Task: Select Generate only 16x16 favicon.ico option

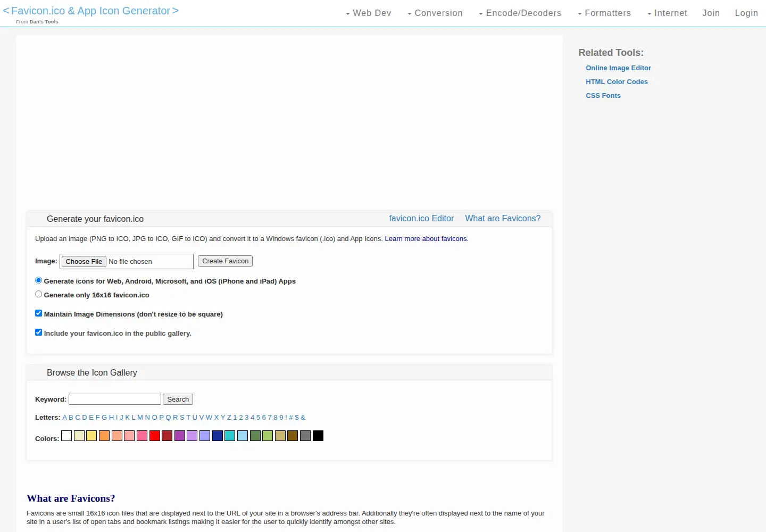Action: [x=38, y=294]
